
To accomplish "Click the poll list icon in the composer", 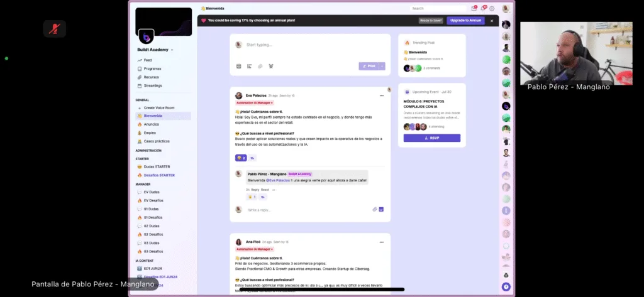I will pyautogui.click(x=249, y=66).
